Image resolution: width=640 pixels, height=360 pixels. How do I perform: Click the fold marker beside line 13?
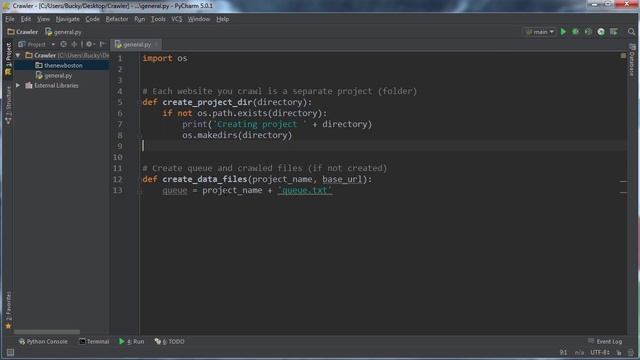point(140,190)
